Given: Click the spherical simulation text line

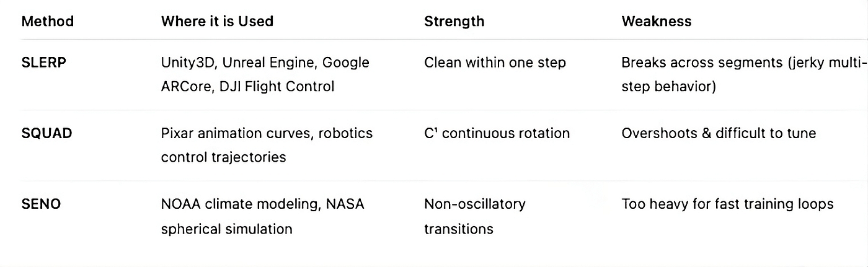Looking at the screenshot, I should [226, 229].
